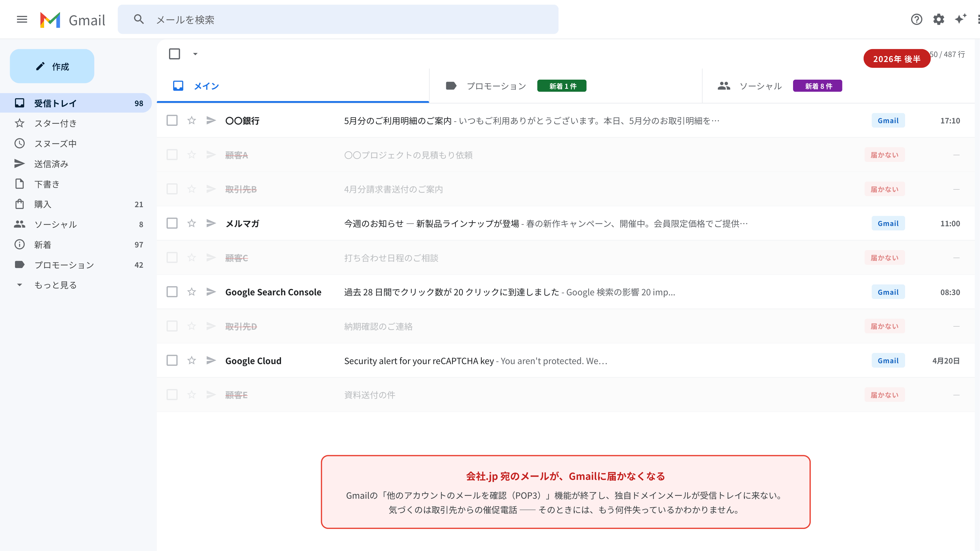Click the 新着 1 件 green badge

562,86
